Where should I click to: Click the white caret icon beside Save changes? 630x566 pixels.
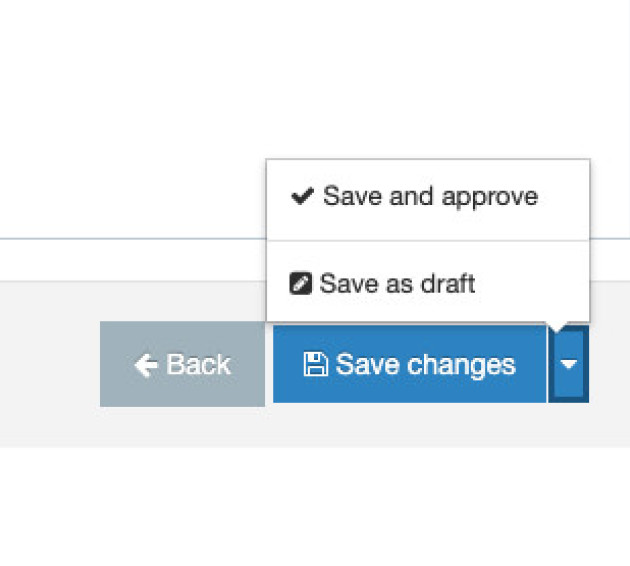click(568, 365)
